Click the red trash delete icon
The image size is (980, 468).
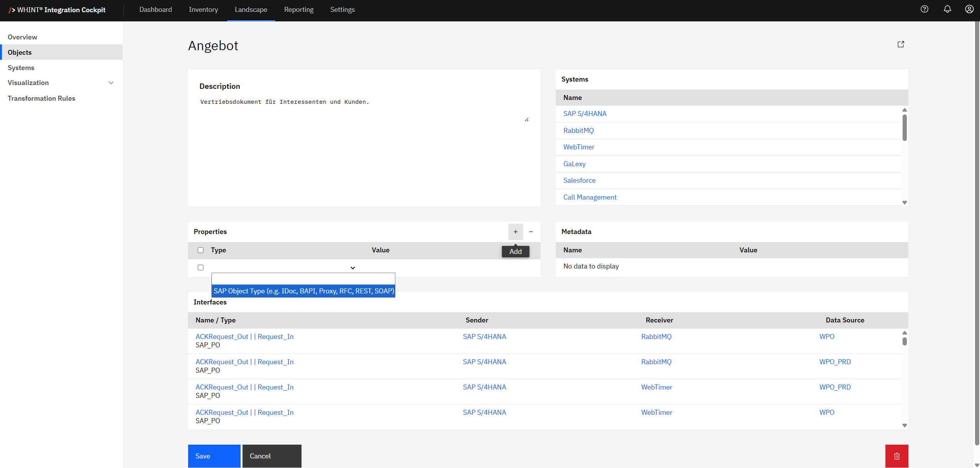click(896, 456)
